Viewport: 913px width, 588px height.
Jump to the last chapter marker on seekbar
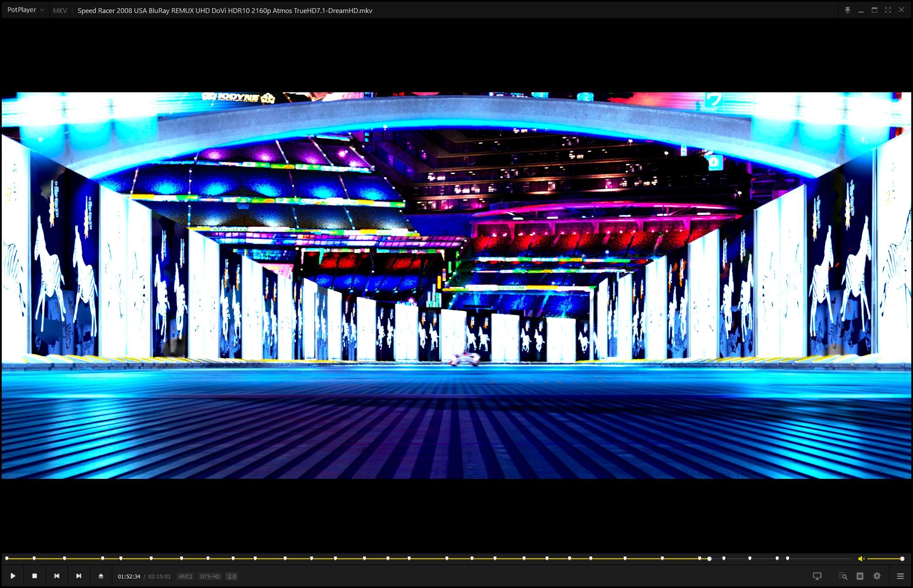(787, 559)
